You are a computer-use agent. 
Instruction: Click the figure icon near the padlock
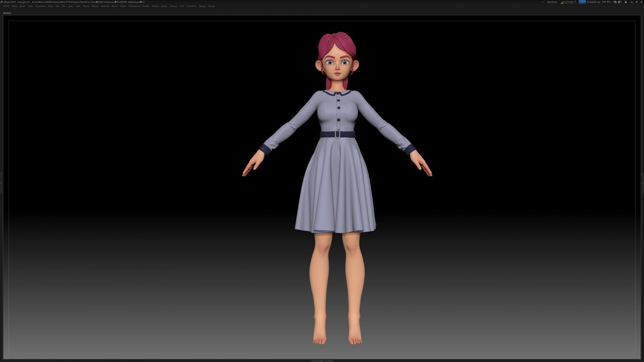point(632,2)
